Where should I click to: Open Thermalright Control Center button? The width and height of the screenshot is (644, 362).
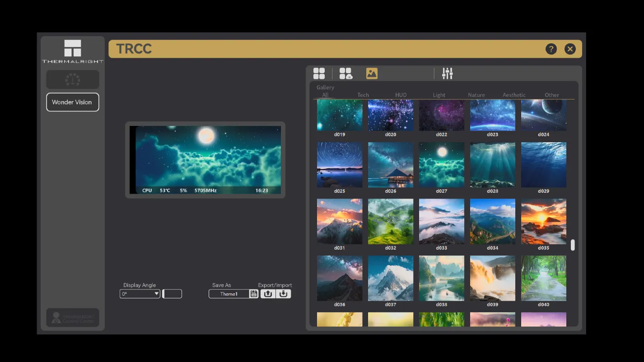point(73,318)
